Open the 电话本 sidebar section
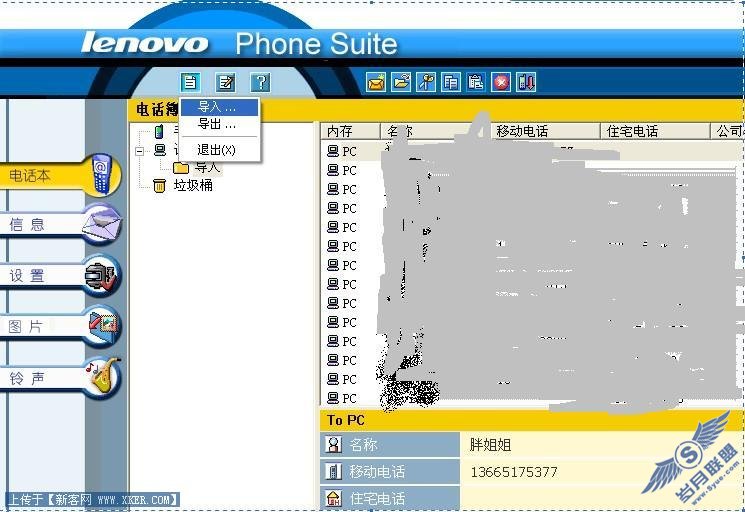 coord(60,176)
